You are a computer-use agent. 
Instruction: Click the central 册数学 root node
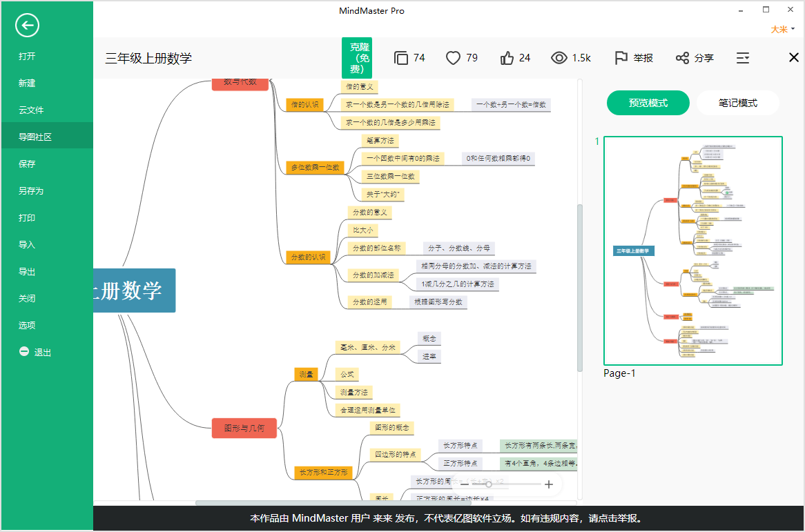(134, 290)
